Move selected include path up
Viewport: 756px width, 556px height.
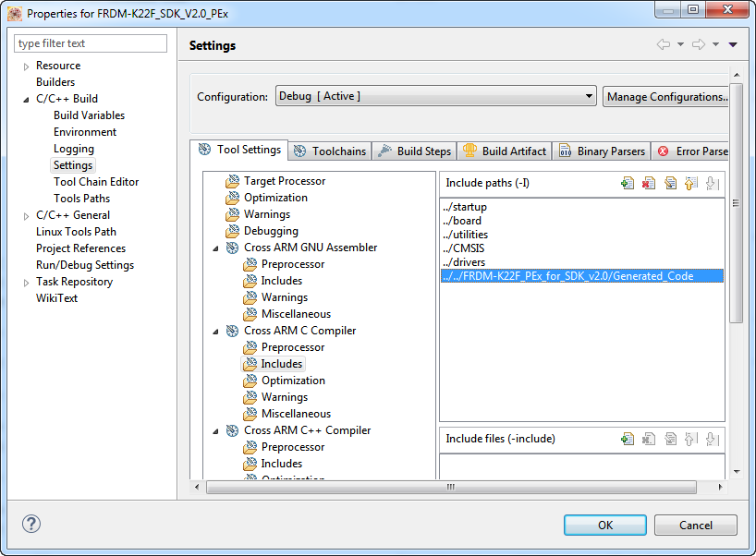coord(690,183)
